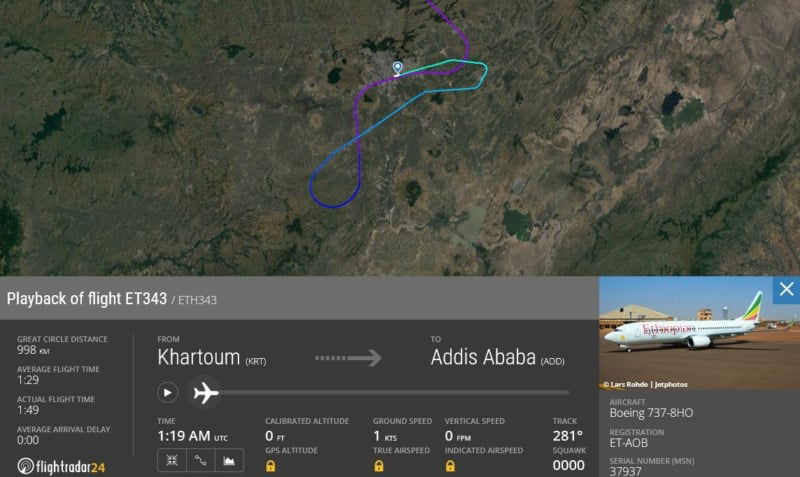Click the GPS altitude lock icon
This screenshot has height=477, width=800.
(271, 466)
